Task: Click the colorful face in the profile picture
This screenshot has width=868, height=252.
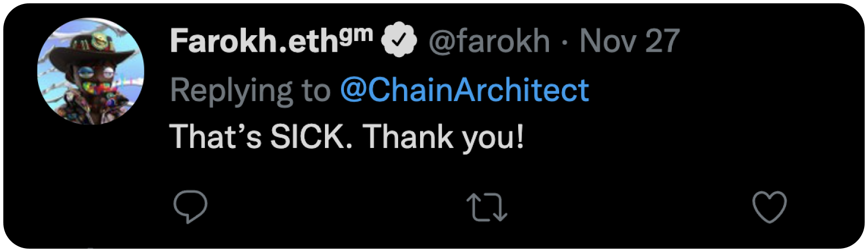Action: click(x=93, y=83)
